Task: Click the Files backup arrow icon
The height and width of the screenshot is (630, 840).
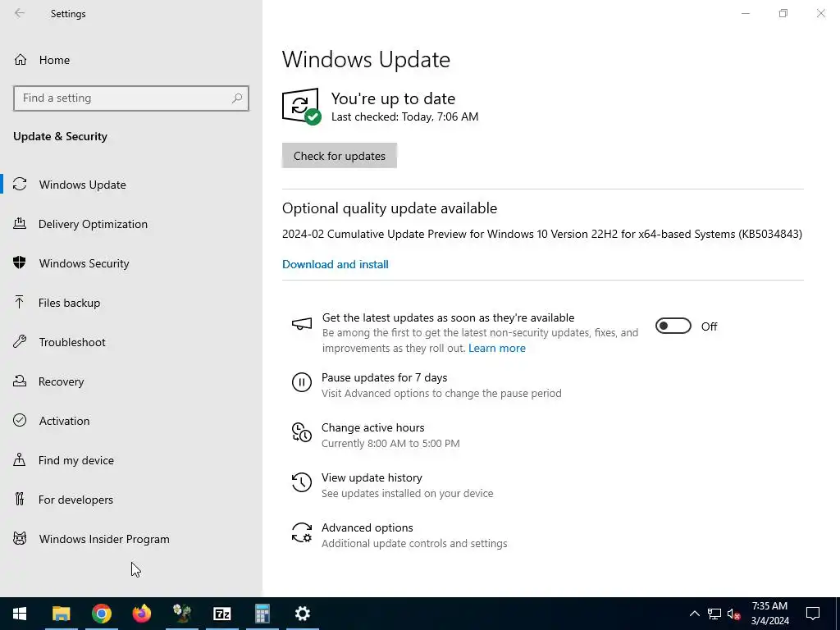Action: [x=20, y=302]
